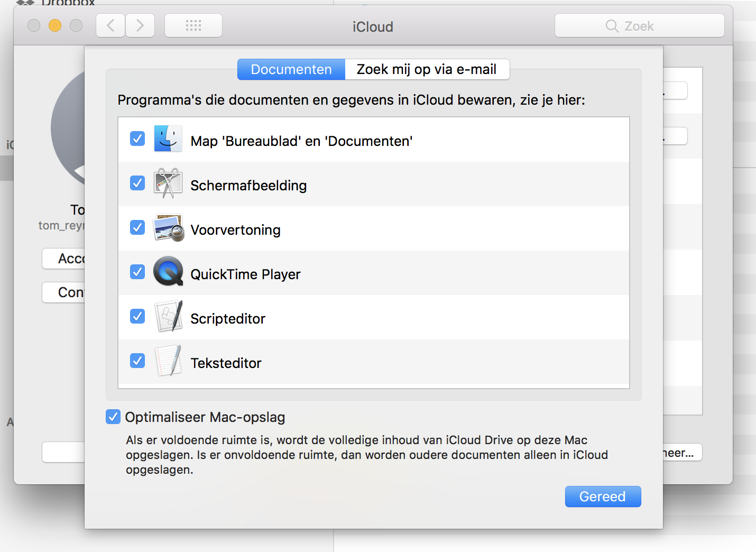Switch to 'Zoek mij op via e-mail' tab
Screen dimensions: 756x552
427,69
